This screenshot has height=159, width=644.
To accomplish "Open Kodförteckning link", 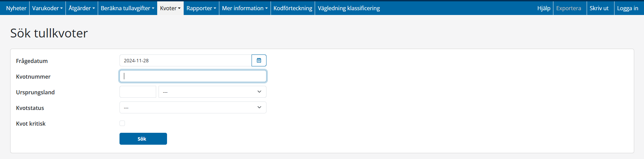I will click(x=293, y=8).
